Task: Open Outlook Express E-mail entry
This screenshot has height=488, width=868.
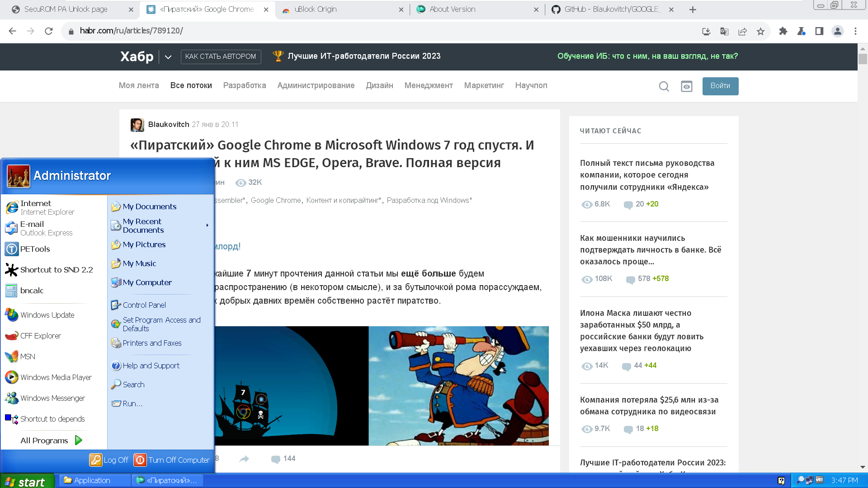Action: (x=54, y=228)
